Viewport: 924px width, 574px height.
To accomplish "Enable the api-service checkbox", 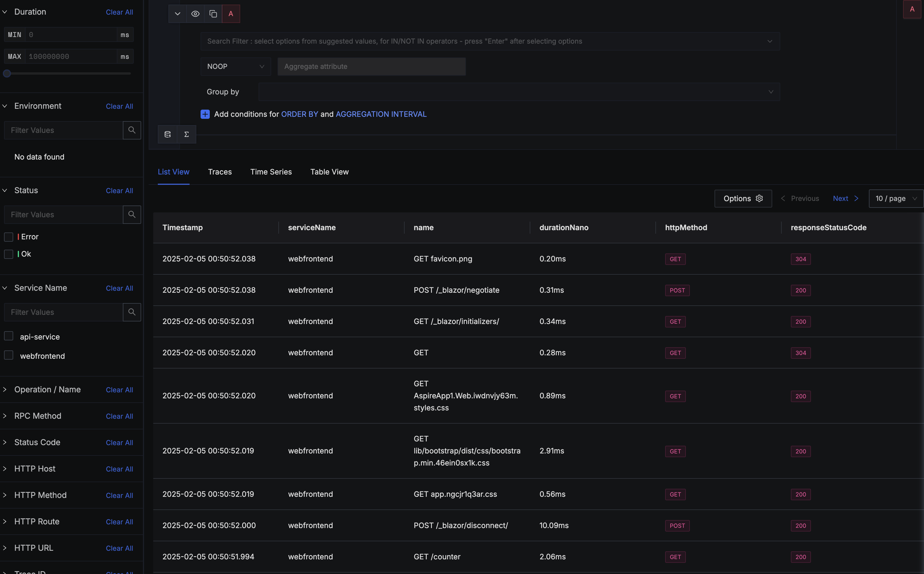I will (x=8, y=336).
